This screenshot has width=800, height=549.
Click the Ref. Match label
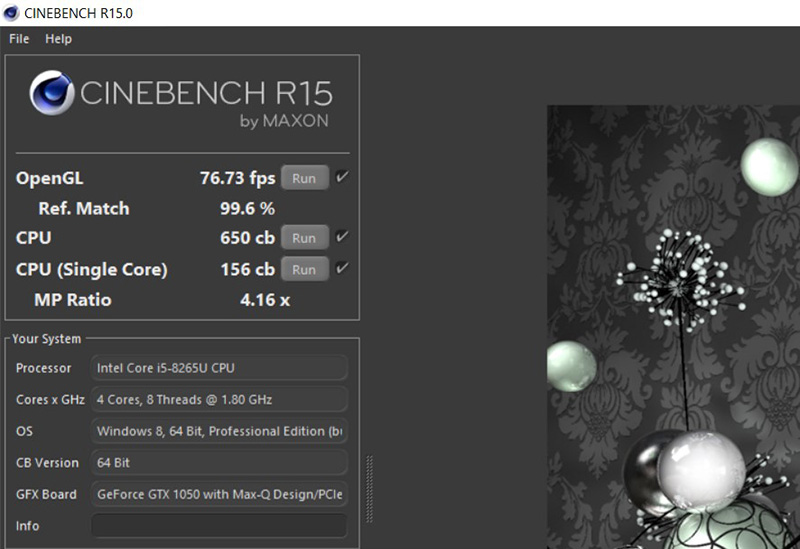point(84,208)
